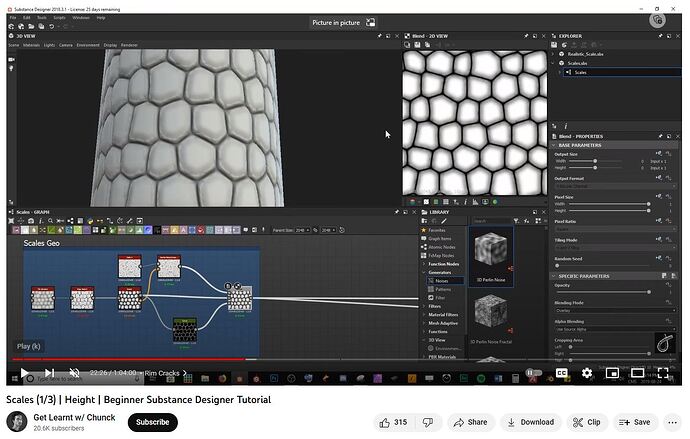The height and width of the screenshot is (439, 690).
Task: Download the video
Action: pyautogui.click(x=531, y=422)
